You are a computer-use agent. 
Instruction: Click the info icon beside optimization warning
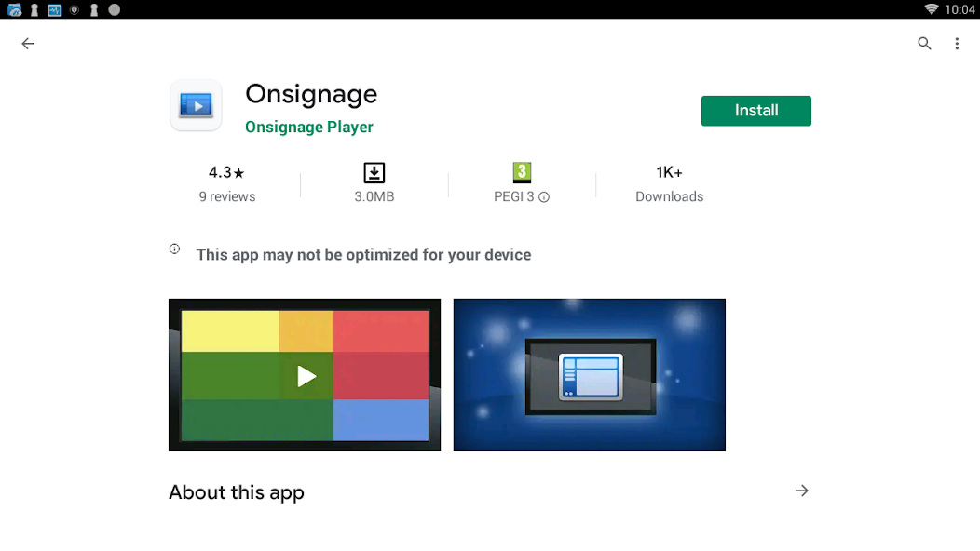(174, 249)
